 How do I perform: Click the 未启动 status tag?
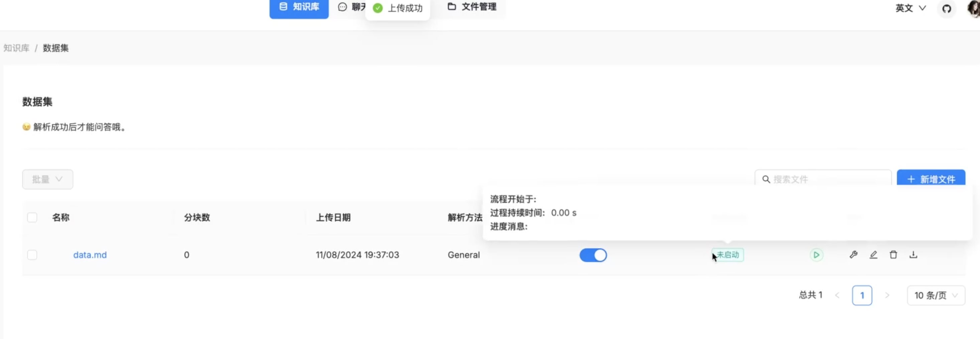tap(727, 255)
